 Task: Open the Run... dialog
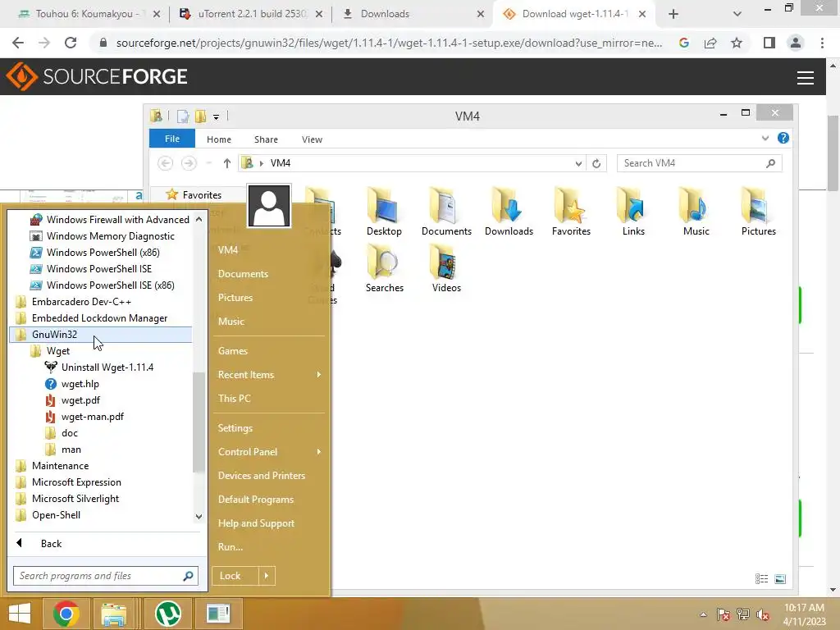point(231,547)
